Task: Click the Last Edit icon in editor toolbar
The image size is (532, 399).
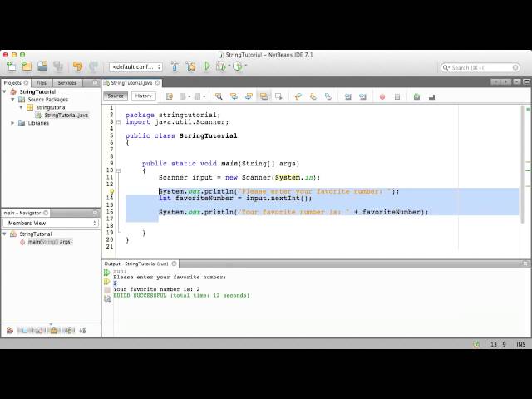Action: pos(170,96)
